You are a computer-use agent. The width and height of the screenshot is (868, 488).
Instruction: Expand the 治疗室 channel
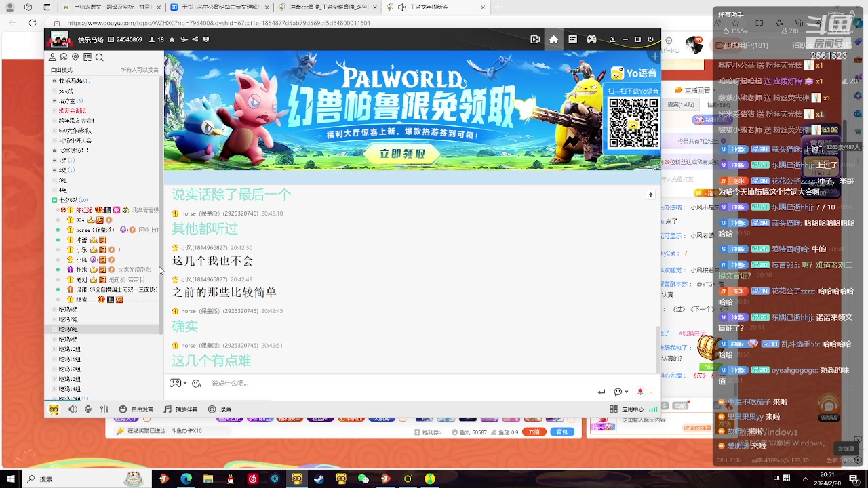[54, 101]
